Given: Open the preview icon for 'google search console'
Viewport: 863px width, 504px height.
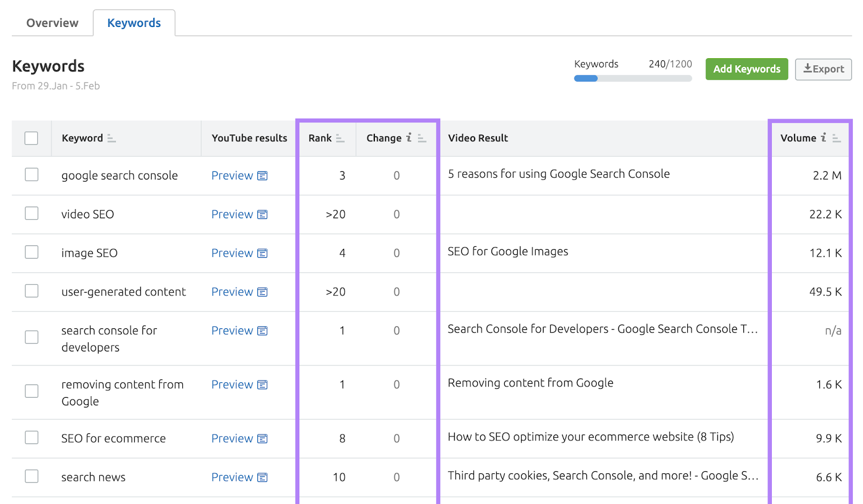Looking at the screenshot, I should tap(262, 175).
